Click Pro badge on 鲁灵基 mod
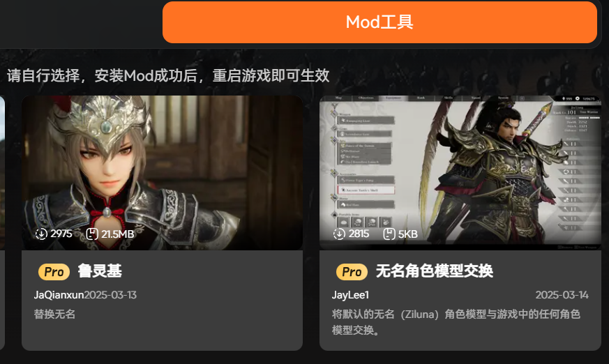 (x=54, y=272)
